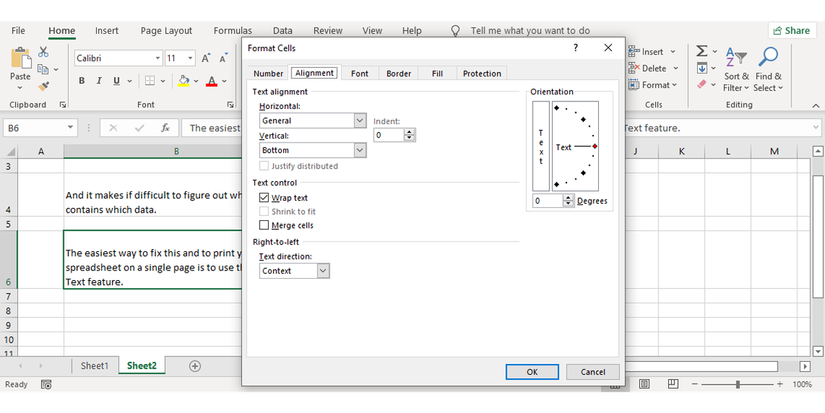Click the vertical Text orientation box

tap(541, 146)
